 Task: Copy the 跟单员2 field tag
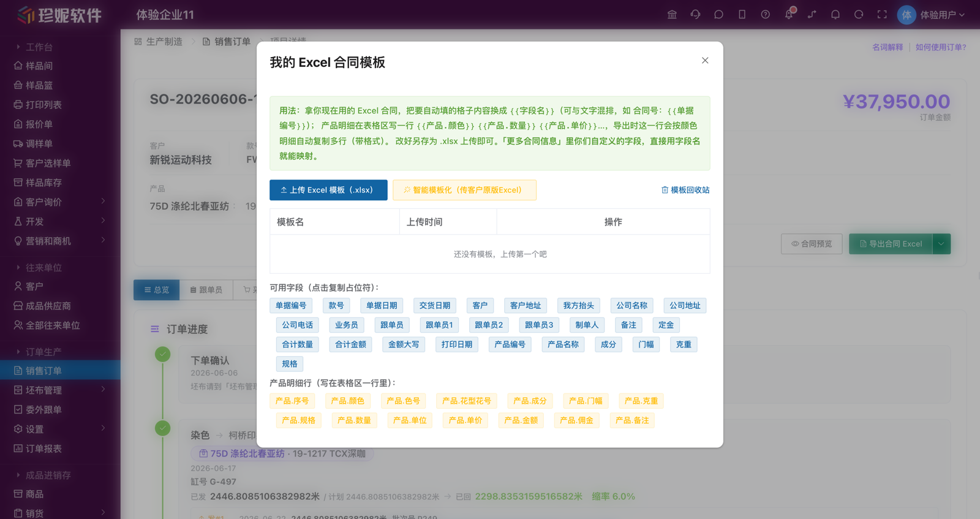pos(489,325)
